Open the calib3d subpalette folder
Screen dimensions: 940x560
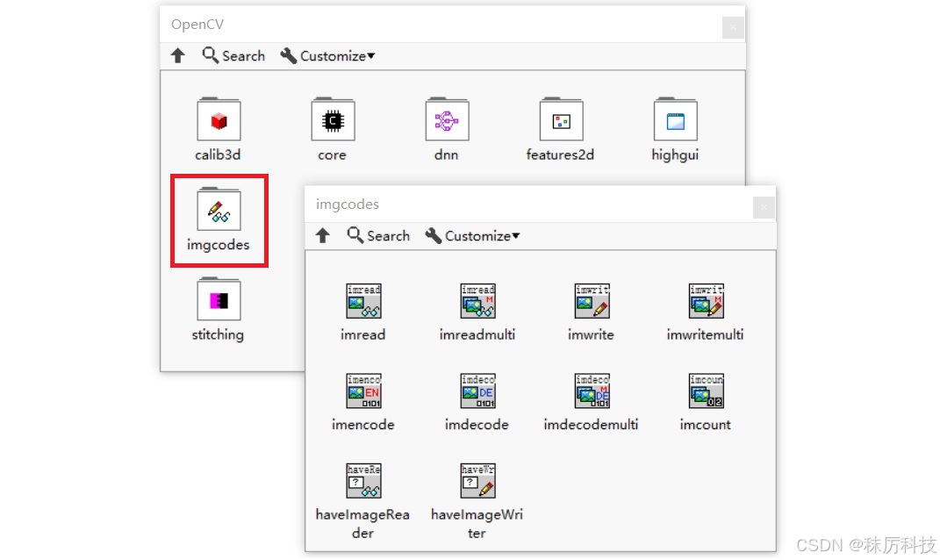[219, 119]
